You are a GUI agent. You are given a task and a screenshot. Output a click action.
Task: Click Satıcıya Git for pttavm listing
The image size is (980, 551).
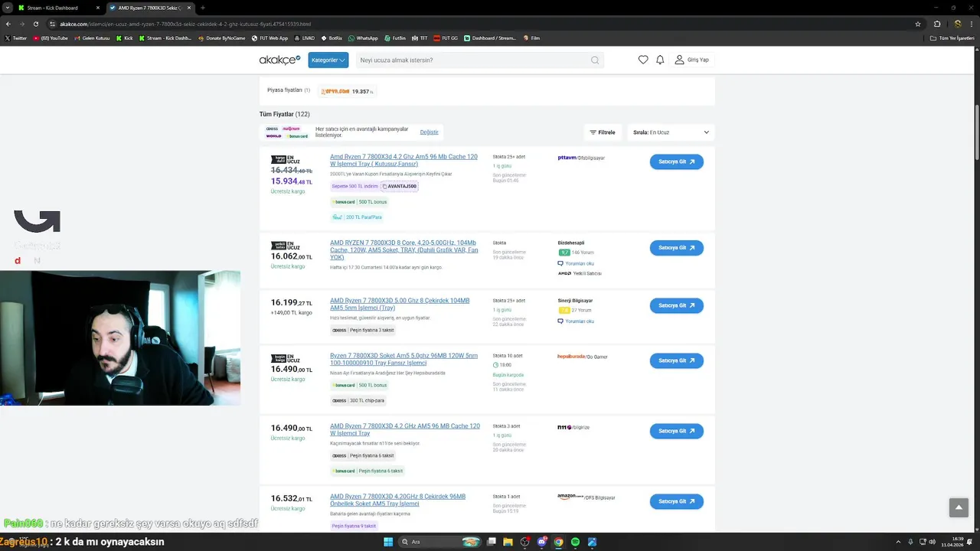[677, 161]
